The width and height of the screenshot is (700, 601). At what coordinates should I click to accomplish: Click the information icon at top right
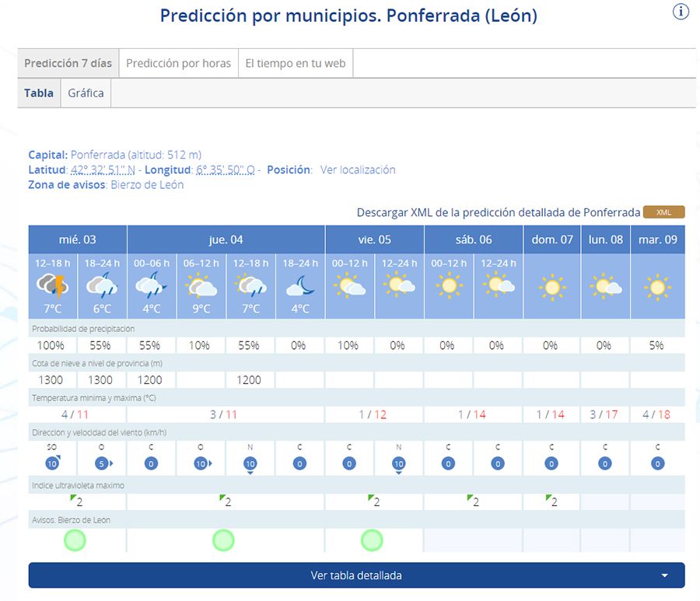[681, 12]
